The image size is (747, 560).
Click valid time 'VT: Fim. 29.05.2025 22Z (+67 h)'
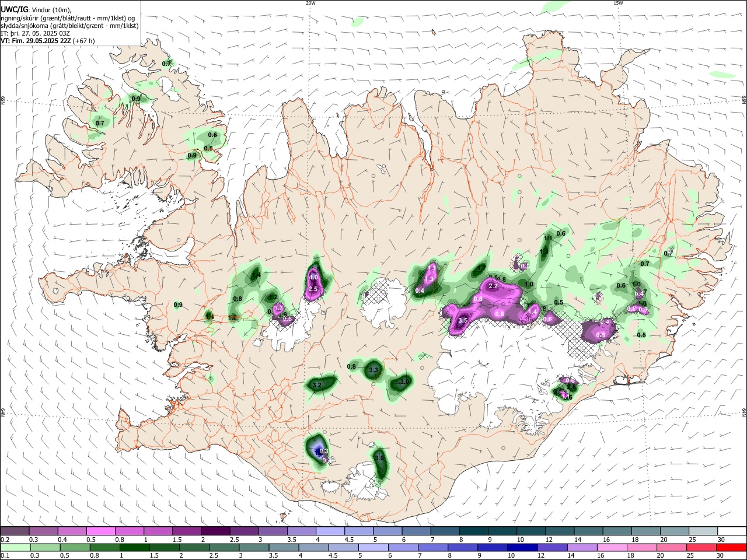(x=47, y=41)
